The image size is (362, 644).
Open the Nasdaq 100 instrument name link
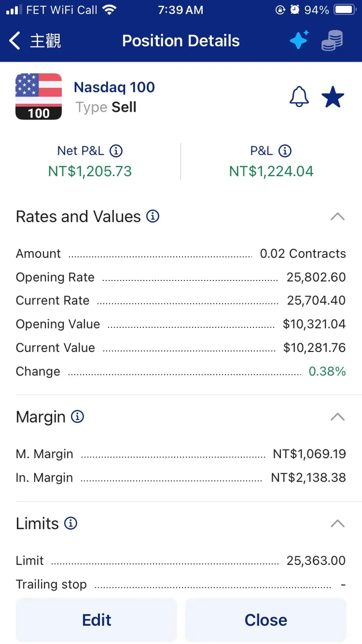[x=114, y=88]
